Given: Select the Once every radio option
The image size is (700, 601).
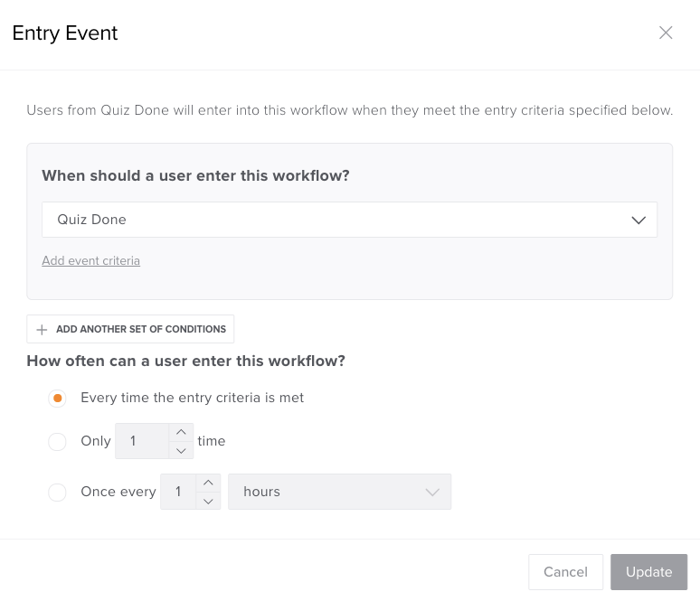Looking at the screenshot, I should pyautogui.click(x=57, y=493).
